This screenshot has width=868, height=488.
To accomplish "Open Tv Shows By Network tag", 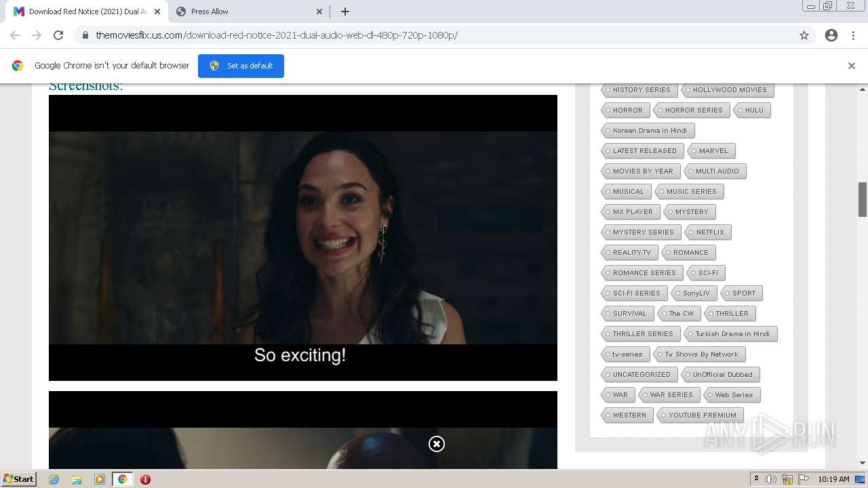I will (698, 354).
